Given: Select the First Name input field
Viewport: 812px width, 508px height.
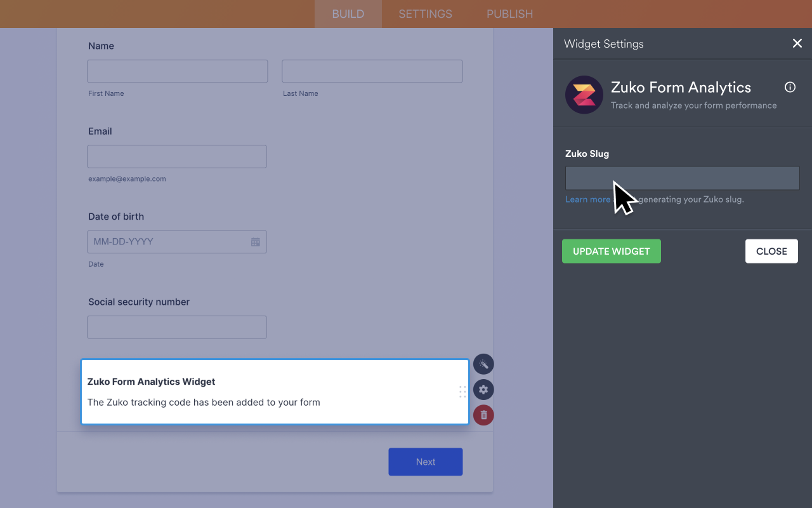Looking at the screenshot, I should pyautogui.click(x=177, y=70).
